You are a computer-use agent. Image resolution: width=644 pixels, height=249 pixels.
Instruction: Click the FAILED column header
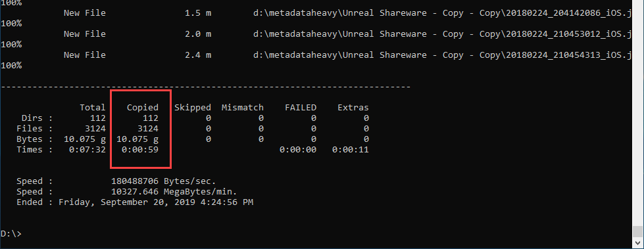tap(301, 108)
